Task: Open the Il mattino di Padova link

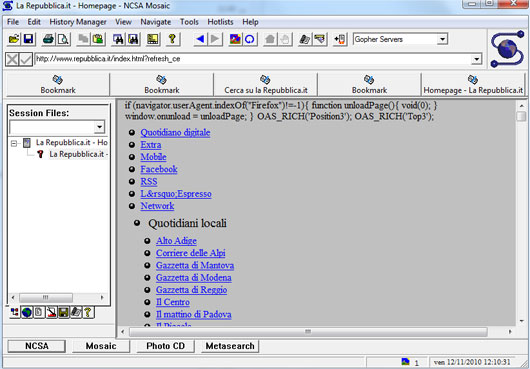Action: pyautogui.click(x=193, y=314)
